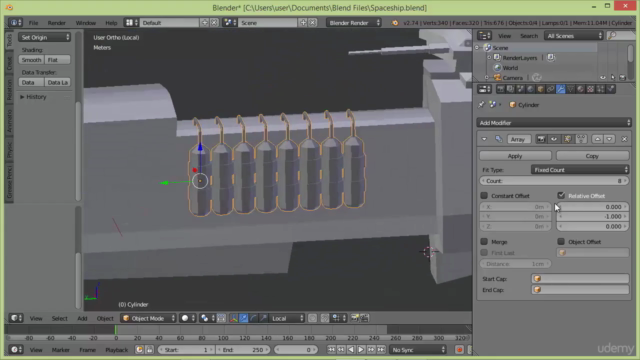Open the Constraints chain-link properties tab
The image size is (640, 360).
pyautogui.click(x=550, y=89)
